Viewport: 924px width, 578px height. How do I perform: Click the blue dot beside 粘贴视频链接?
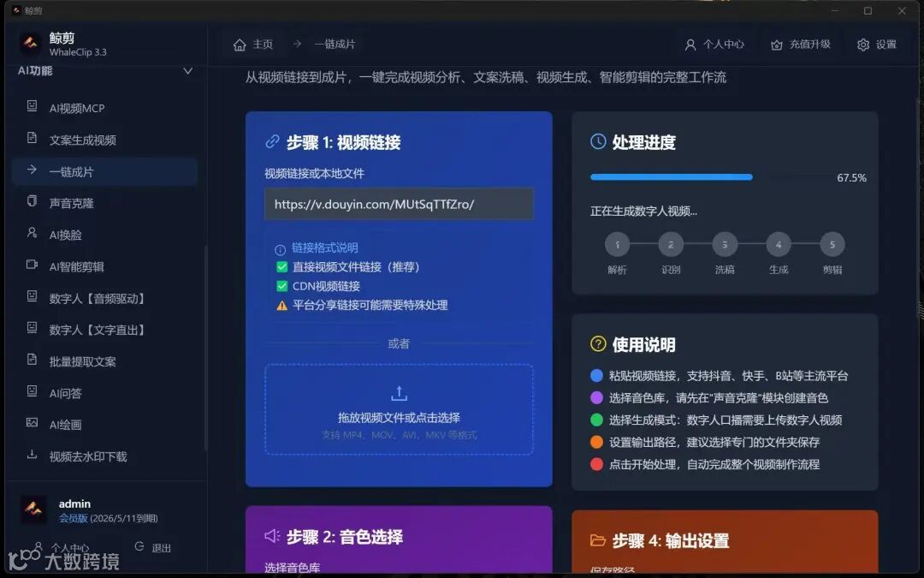pos(596,376)
